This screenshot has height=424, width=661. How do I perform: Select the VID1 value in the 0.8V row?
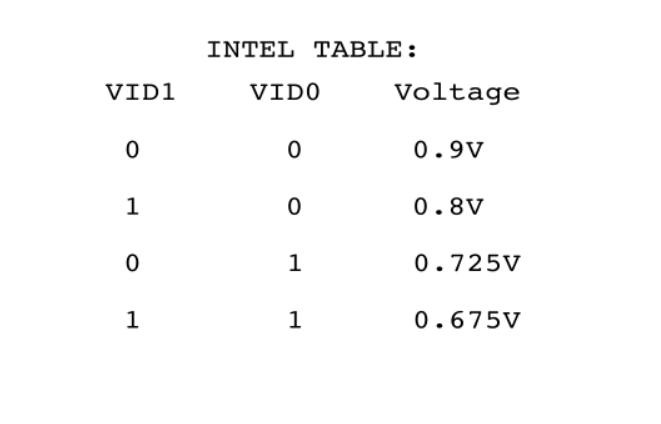click(x=131, y=209)
